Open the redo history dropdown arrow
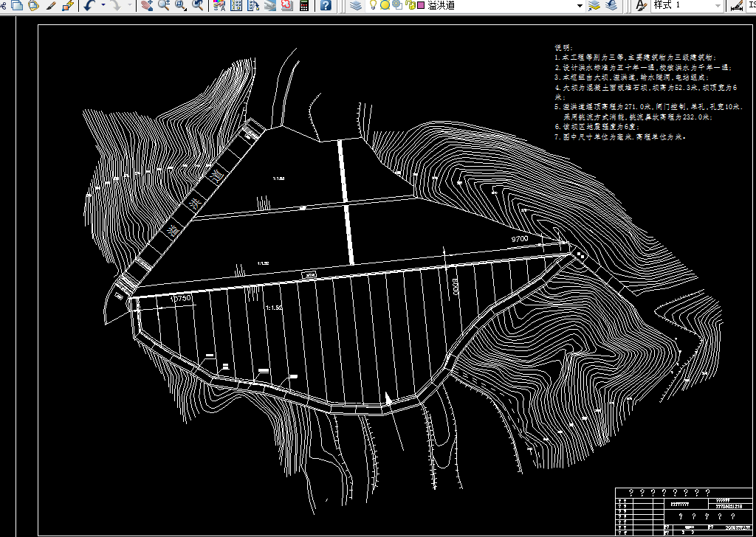This screenshot has height=537, width=756. 130,5
